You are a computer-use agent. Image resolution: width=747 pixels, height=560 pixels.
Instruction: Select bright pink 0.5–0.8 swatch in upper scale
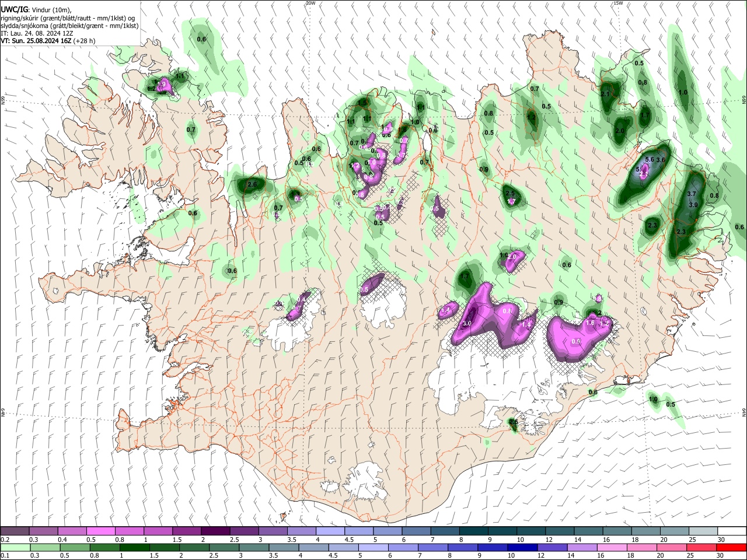(x=100, y=531)
